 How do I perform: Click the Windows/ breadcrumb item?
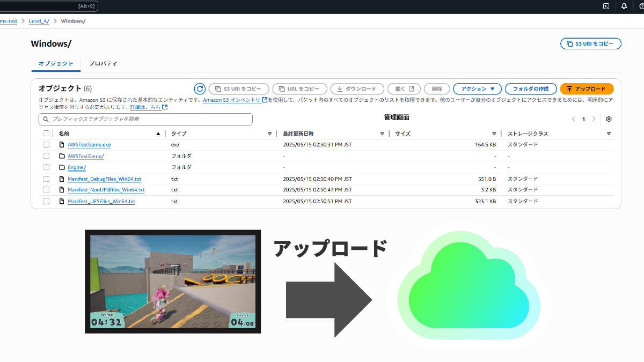click(73, 21)
